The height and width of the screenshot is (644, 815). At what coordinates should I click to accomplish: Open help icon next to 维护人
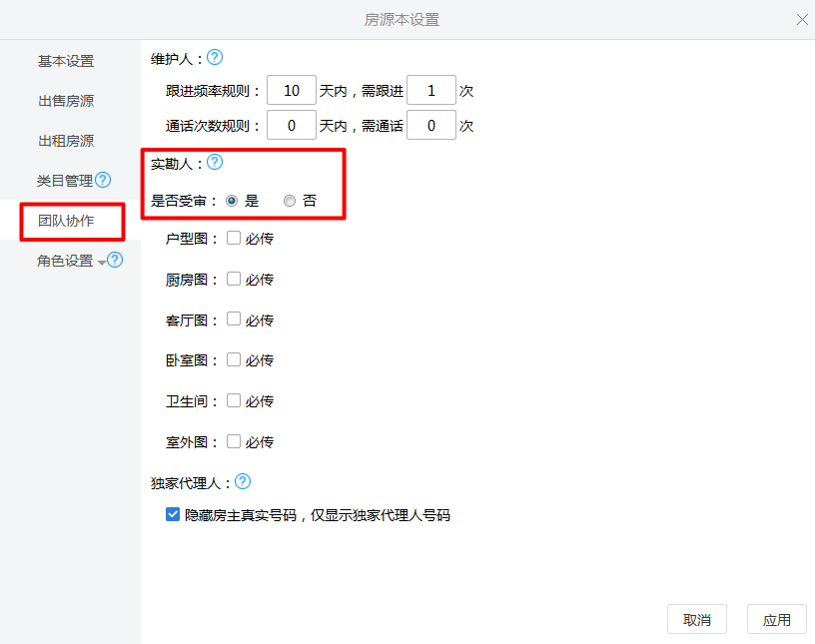click(215, 57)
